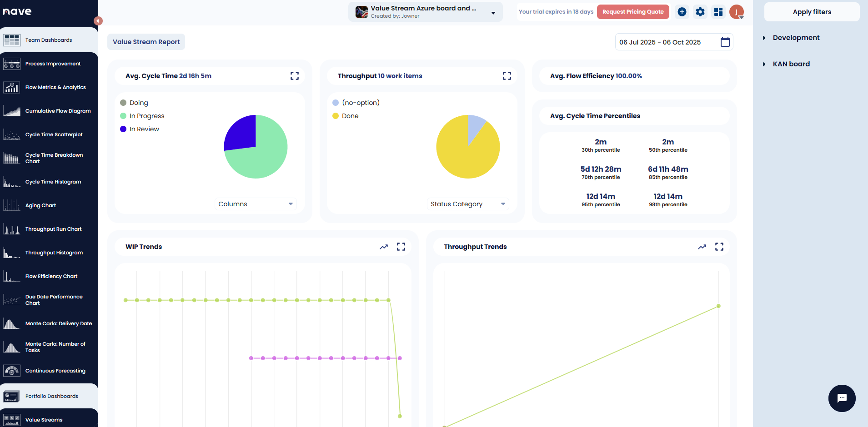Open Cycle Time Scatterplot in sidebar
The height and width of the screenshot is (427, 868).
(54, 134)
